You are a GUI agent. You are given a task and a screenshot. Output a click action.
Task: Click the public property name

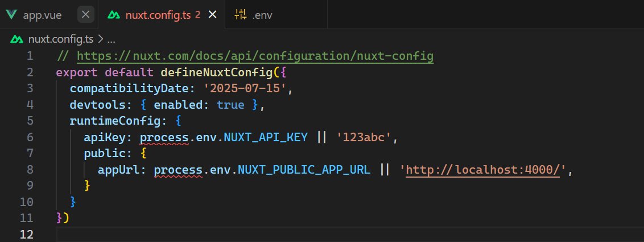[104, 153]
